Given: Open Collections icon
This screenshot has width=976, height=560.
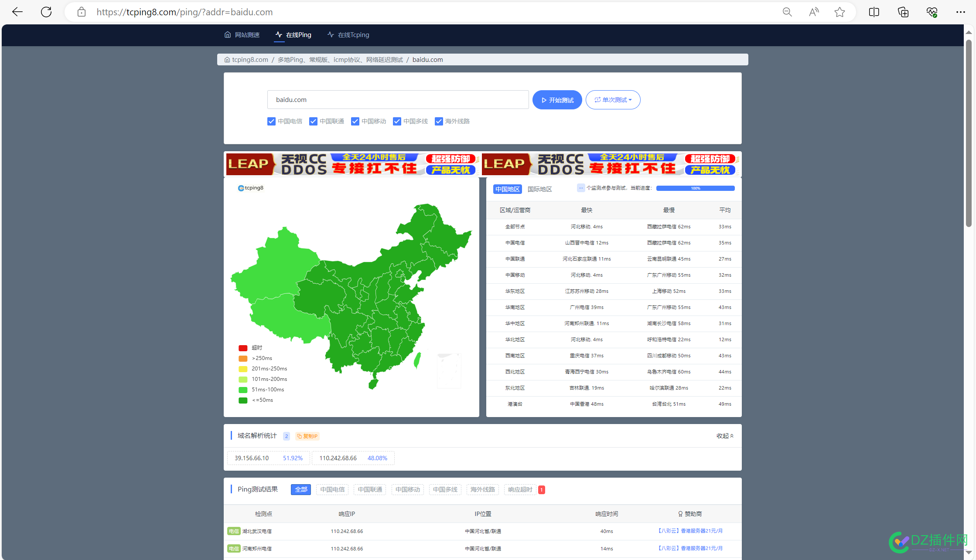Looking at the screenshot, I should [903, 12].
